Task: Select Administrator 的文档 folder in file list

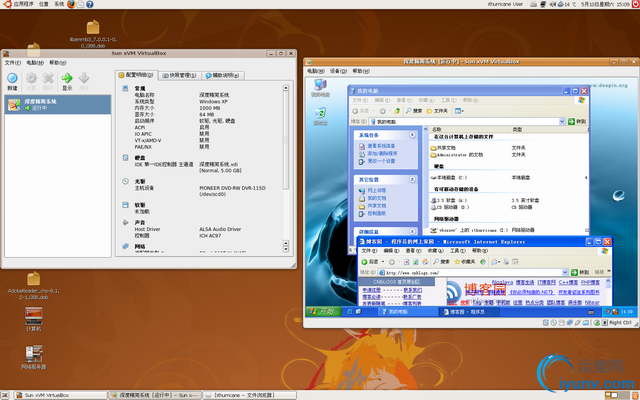Action: point(457,155)
